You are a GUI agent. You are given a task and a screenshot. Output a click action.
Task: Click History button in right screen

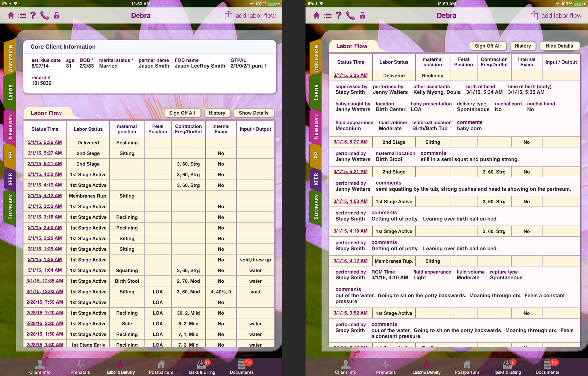click(x=523, y=46)
